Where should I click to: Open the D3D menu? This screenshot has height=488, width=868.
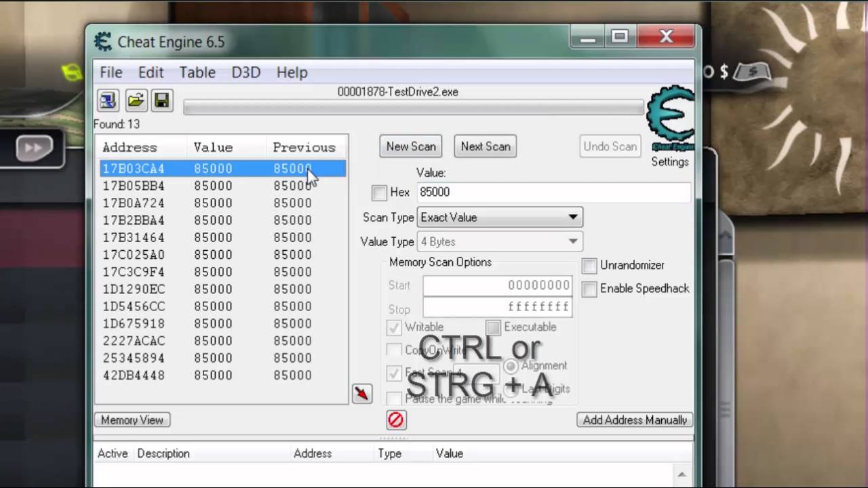coord(246,73)
